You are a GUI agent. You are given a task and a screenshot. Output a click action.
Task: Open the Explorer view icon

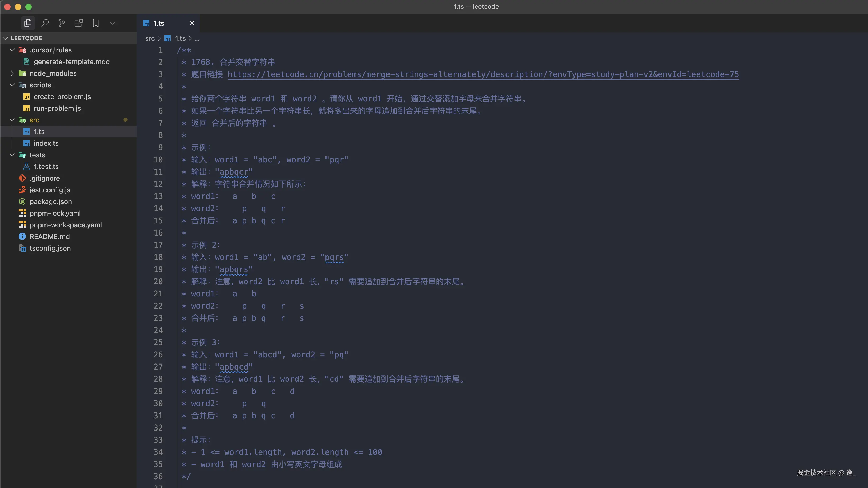pyautogui.click(x=28, y=23)
